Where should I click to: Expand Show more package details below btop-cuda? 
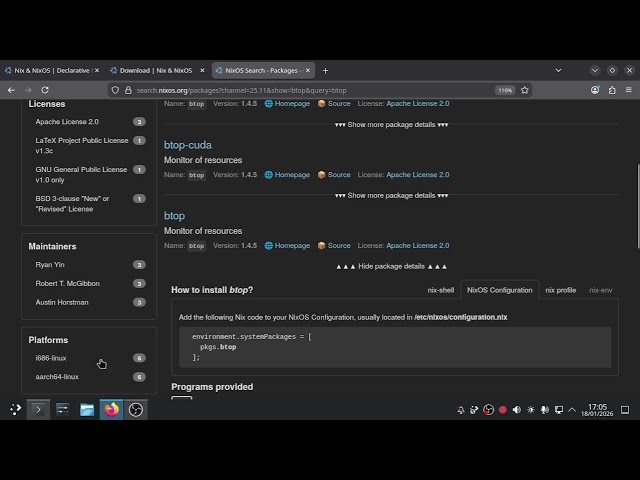391,196
